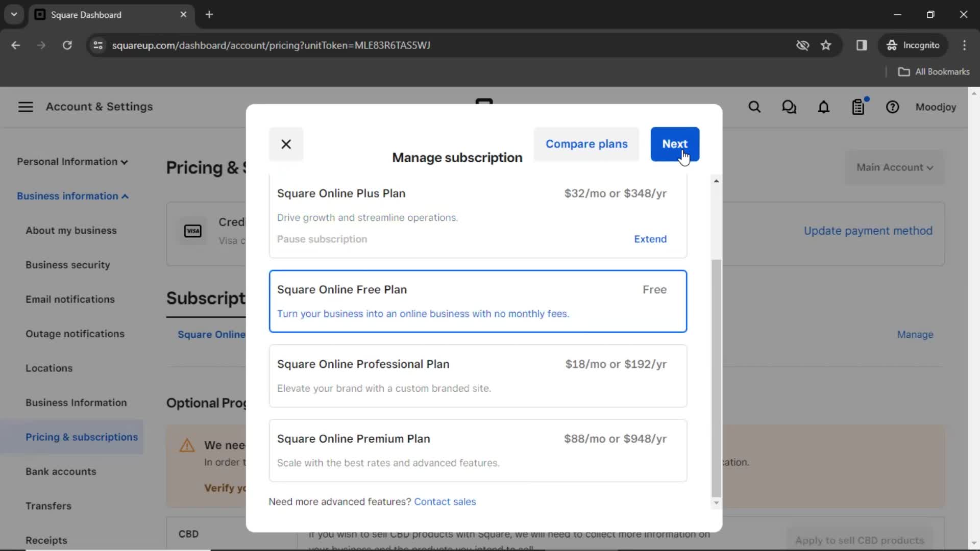Go to Bank accounts
The width and height of the screenshot is (980, 551).
click(x=61, y=471)
